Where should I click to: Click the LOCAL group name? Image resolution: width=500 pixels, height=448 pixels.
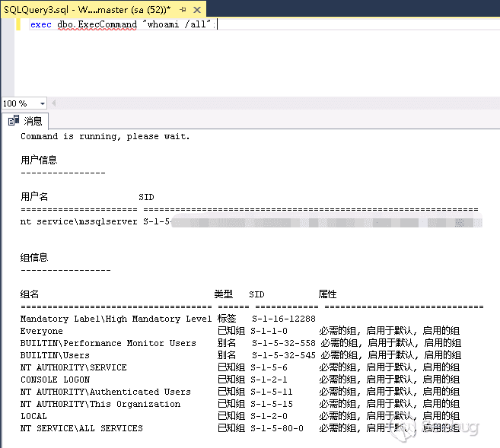33,416
